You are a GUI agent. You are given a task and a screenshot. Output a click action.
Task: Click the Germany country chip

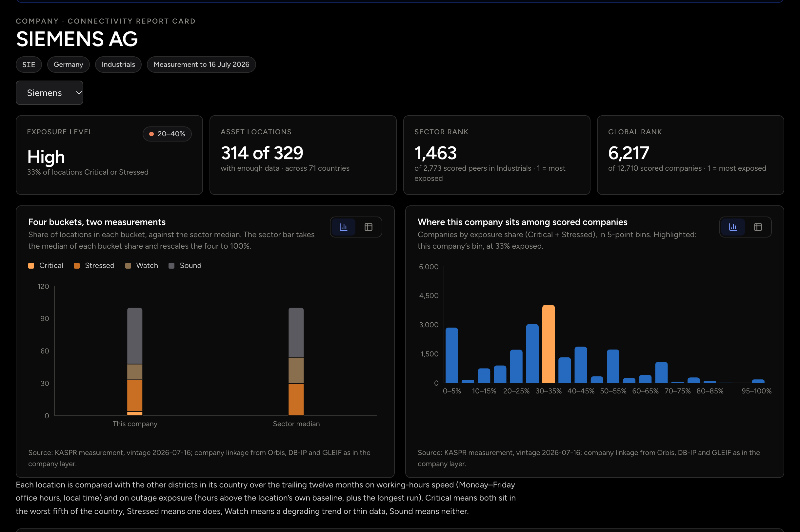pos(68,65)
